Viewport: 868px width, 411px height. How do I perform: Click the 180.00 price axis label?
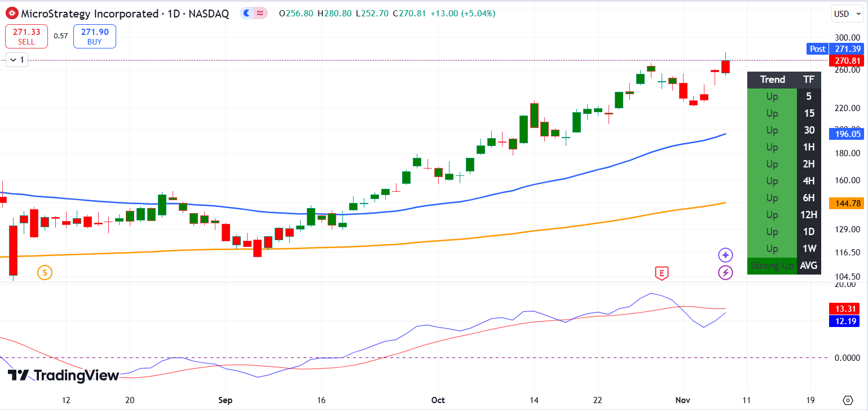click(x=847, y=153)
